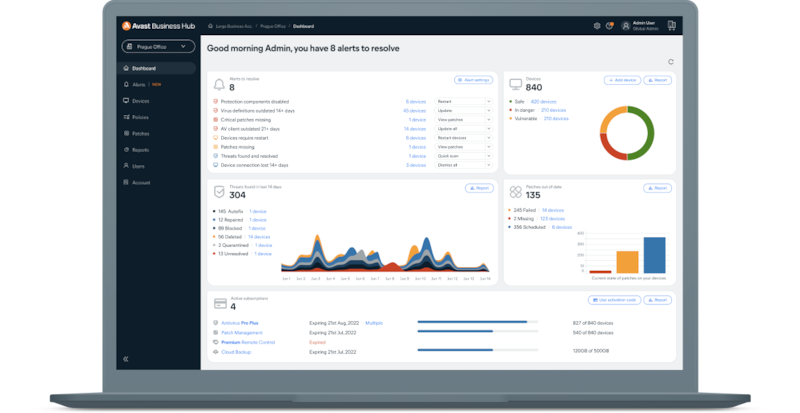Open the help guide icon at top right

(671, 26)
